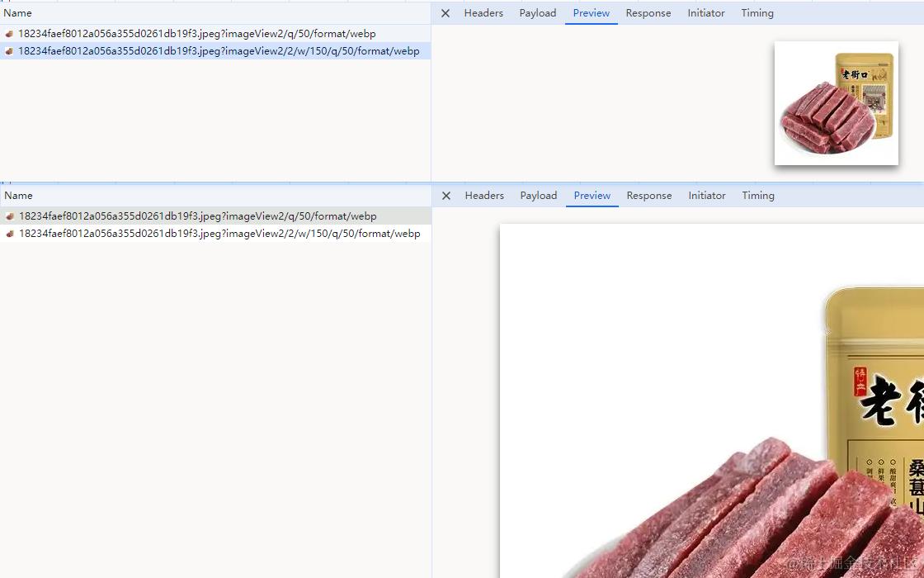Click the small product image preview thumbnail
Screen dimensions: 924x578
[x=836, y=103]
